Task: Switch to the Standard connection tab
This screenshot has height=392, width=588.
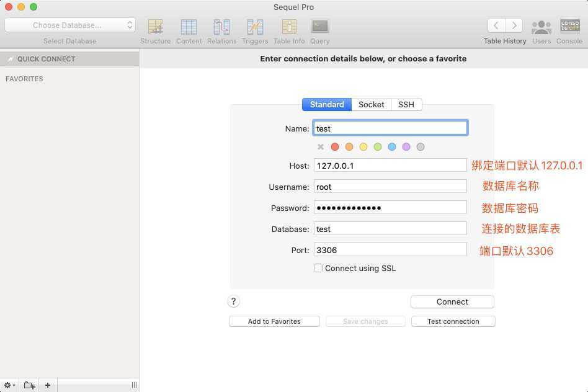Action: pos(327,104)
